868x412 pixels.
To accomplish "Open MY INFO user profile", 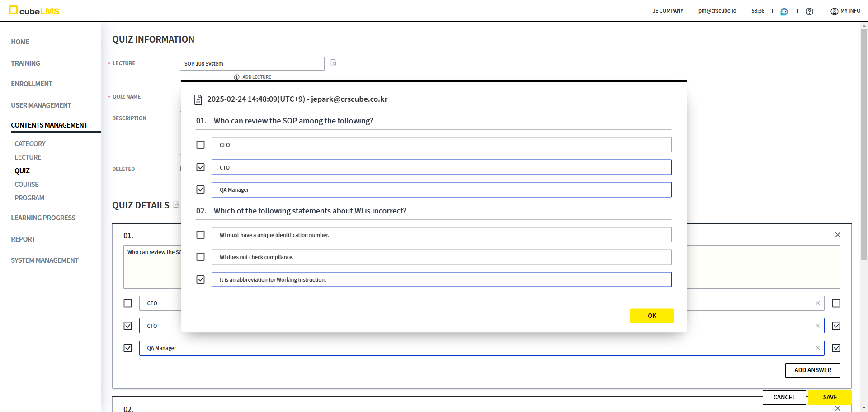I will (x=845, y=11).
